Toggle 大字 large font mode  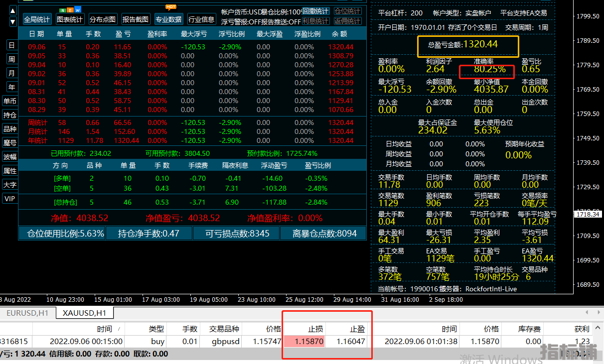(10, 185)
